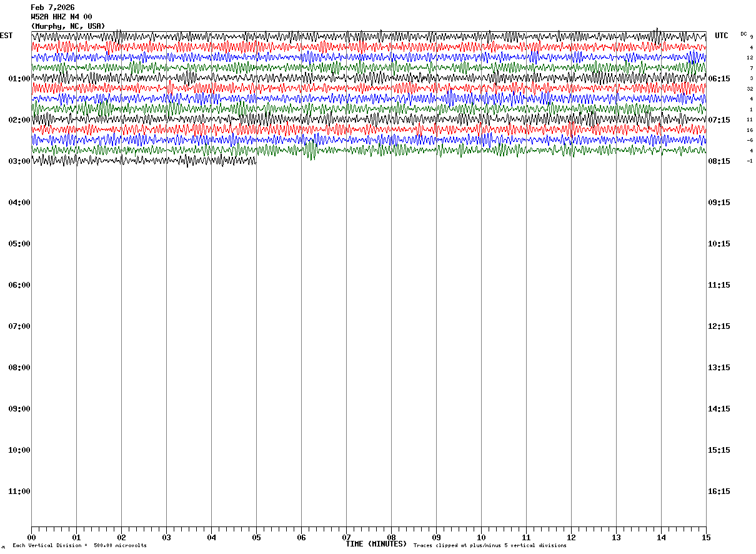The image size is (756, 554).
Task: Click the date label "Feb 7,2026"
Action: pos(52,8)
